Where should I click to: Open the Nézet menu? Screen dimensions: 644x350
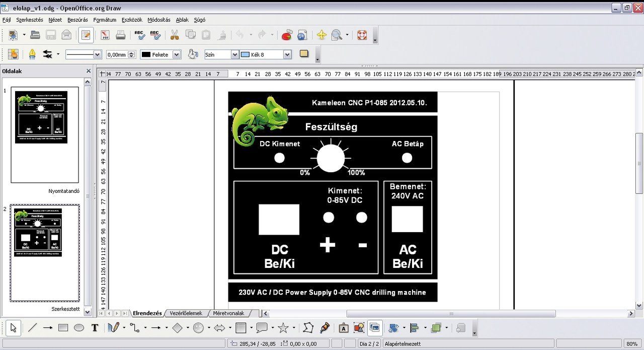tap(55, 20)
